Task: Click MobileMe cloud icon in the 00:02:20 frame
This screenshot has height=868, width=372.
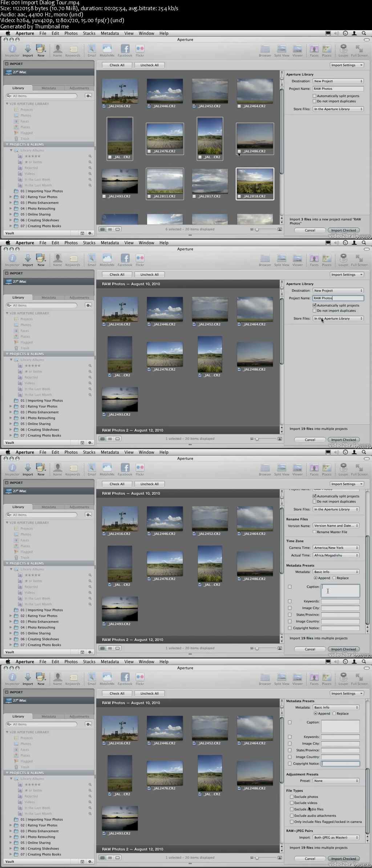Action: [x=107, y=258]
